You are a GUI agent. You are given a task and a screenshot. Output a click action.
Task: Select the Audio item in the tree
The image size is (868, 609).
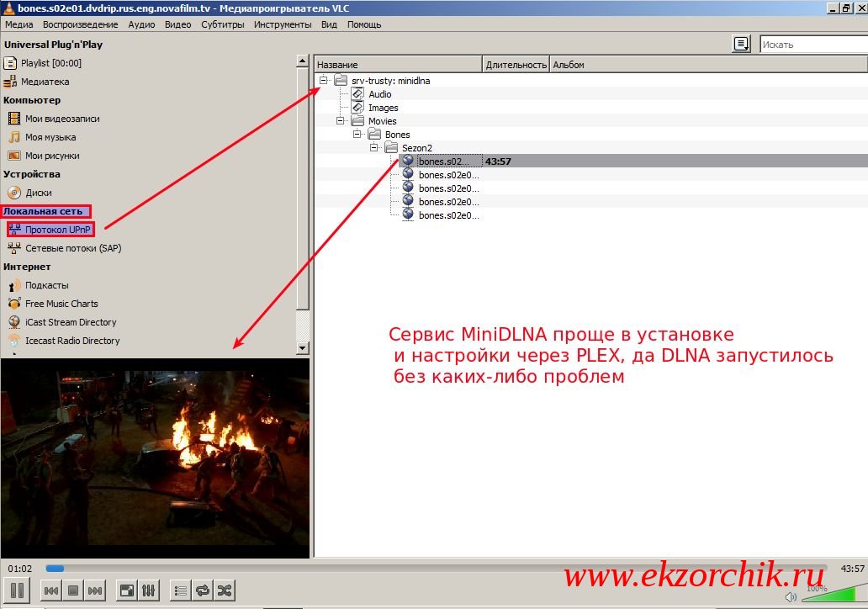pos(380,94)
